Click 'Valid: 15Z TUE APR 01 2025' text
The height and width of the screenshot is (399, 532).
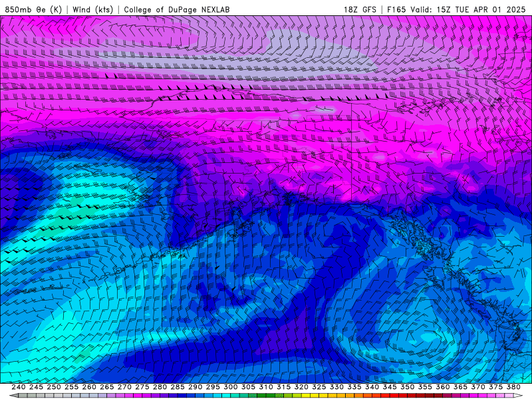click(468, 9)
